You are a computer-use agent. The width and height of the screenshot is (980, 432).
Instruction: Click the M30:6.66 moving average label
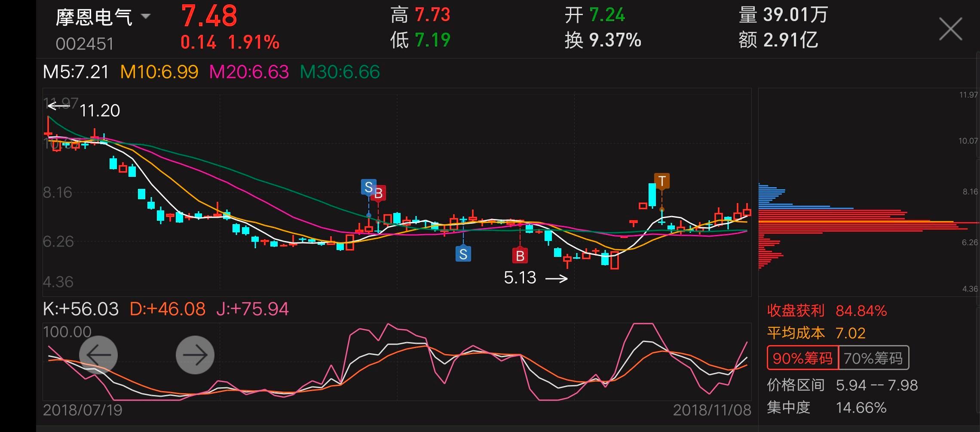[x=340, y=72]
